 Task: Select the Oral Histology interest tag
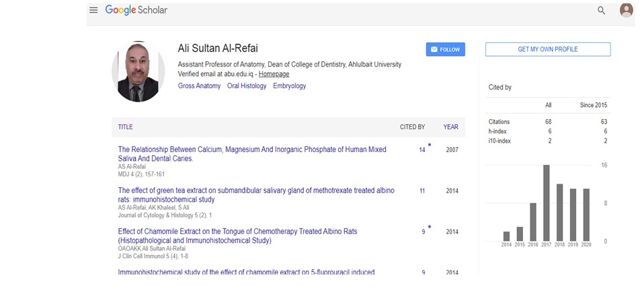[247, 86]
